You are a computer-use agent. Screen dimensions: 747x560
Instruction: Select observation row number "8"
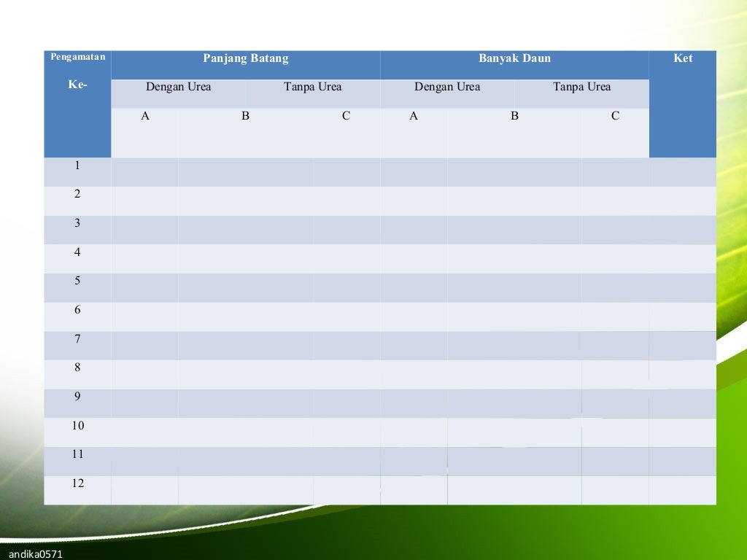(x=77, y=367)
